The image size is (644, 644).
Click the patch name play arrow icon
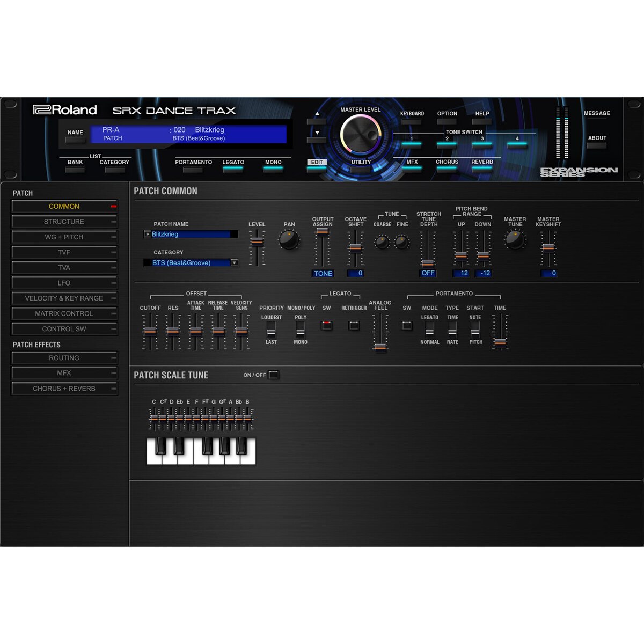[x=148, y=234]
